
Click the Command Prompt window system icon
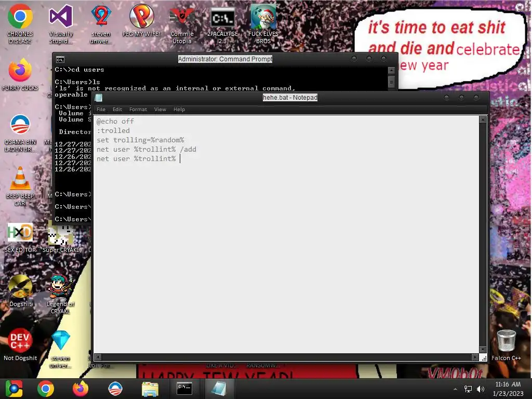[60, 60]
